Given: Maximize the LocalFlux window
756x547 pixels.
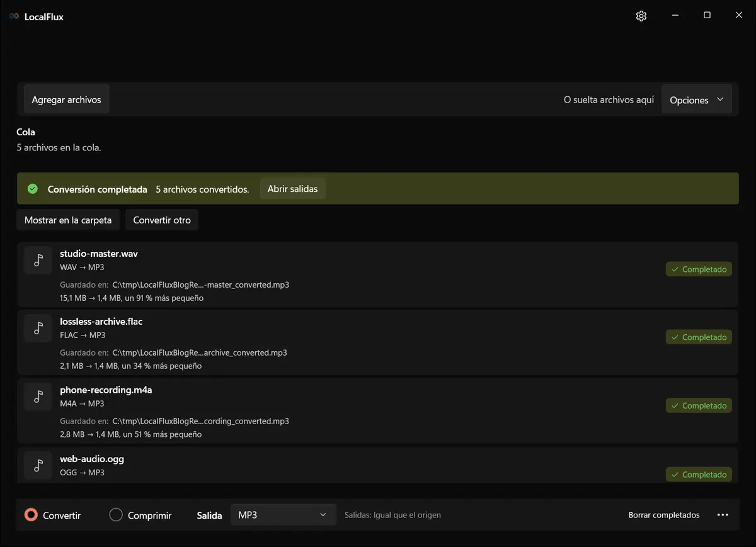Looking at the screenshot, I should [x=707, y=16].
